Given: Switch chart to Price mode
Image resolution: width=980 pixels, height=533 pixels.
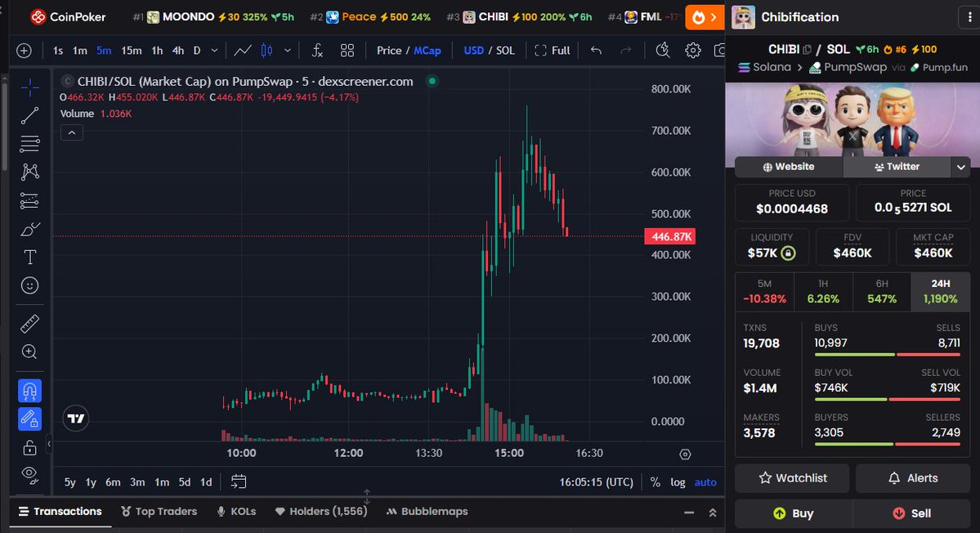Looking at the screenshot, I should coord(389,51).
